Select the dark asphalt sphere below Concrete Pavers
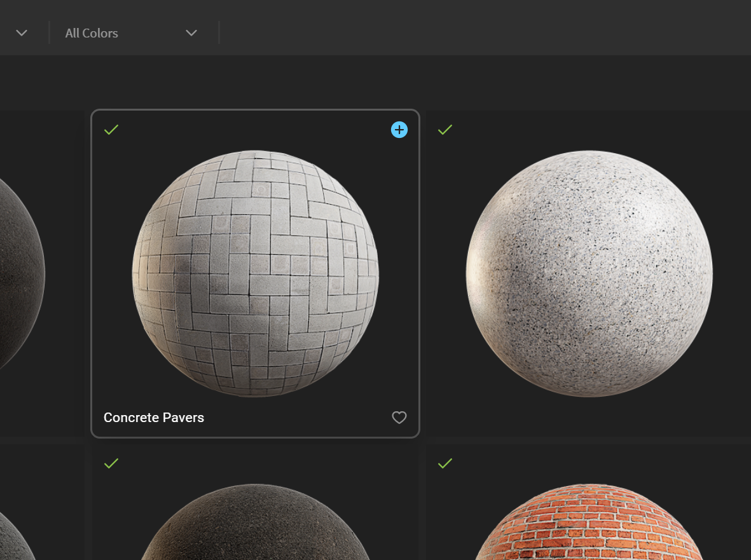 tap(255, 522)
